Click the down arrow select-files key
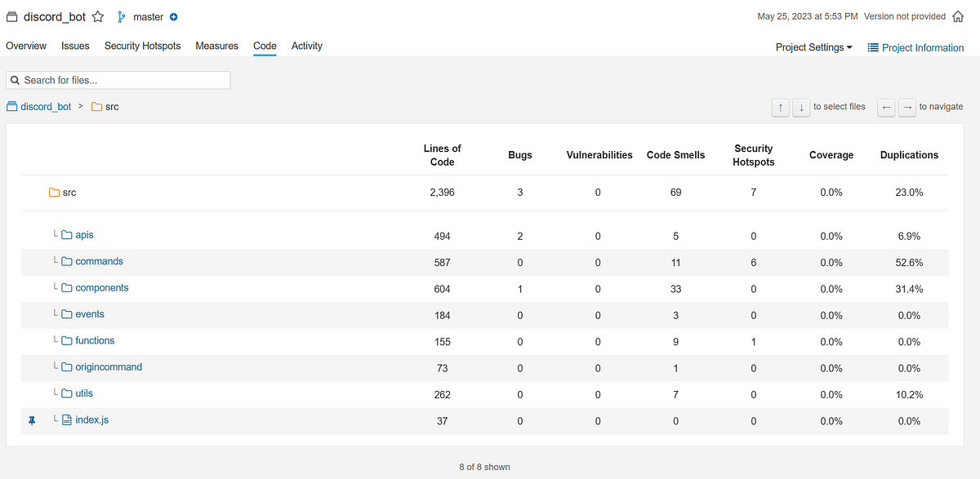Screen dimensions: 980x479 [x=800, y=108]
